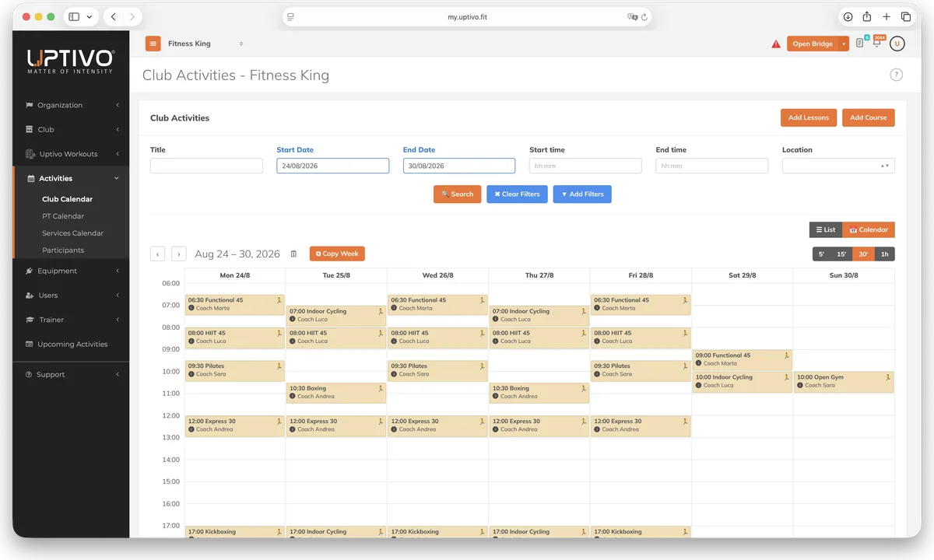Go to the previous week
Screen dimensions: 934x560
tap(157, 254)
